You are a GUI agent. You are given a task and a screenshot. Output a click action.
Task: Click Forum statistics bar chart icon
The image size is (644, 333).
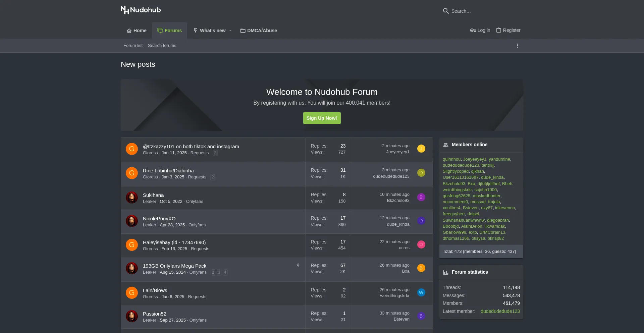[x=446, y=272]
